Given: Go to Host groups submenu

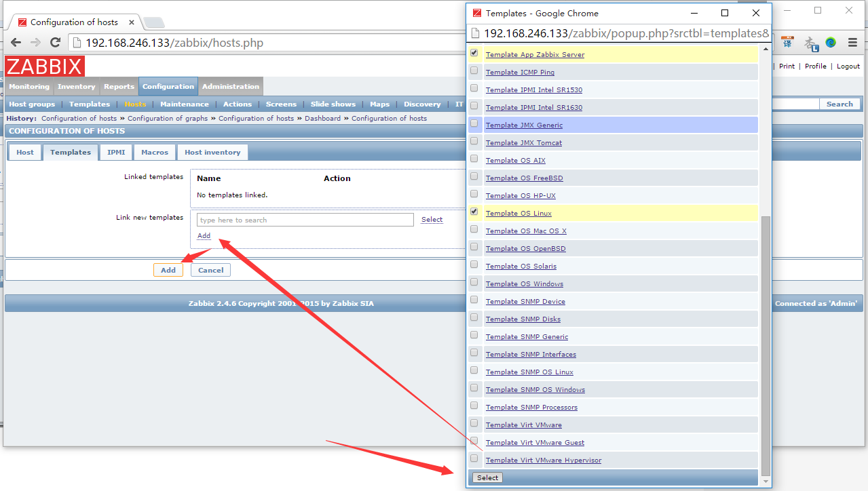Looking at the screenshot, I should (x=32, y=104).
